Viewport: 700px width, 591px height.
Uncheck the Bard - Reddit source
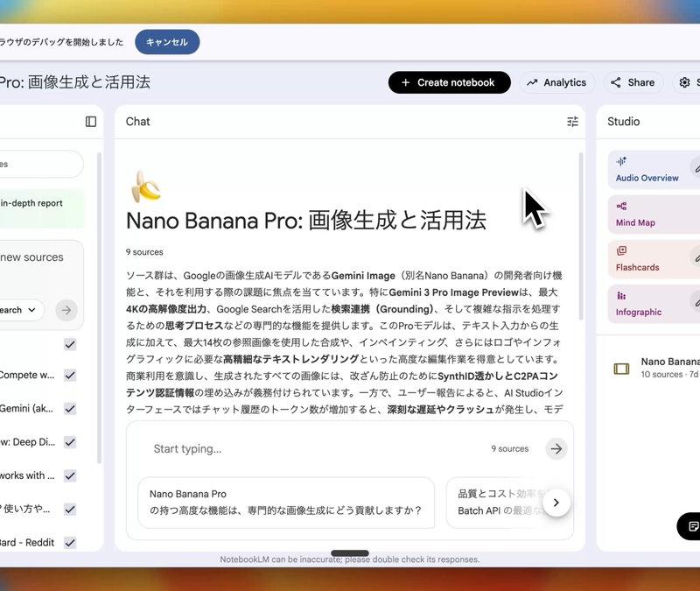[x=70, y=543]
